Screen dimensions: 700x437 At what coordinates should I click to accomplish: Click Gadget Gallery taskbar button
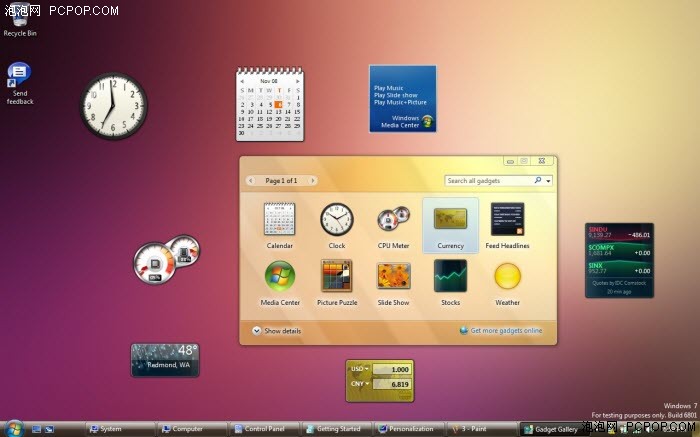coord(554,429)
